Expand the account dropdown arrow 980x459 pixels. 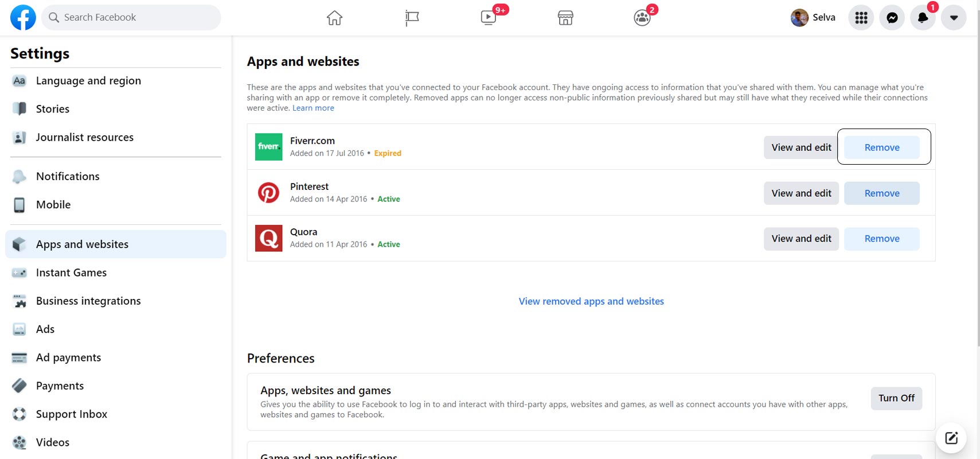954,18
